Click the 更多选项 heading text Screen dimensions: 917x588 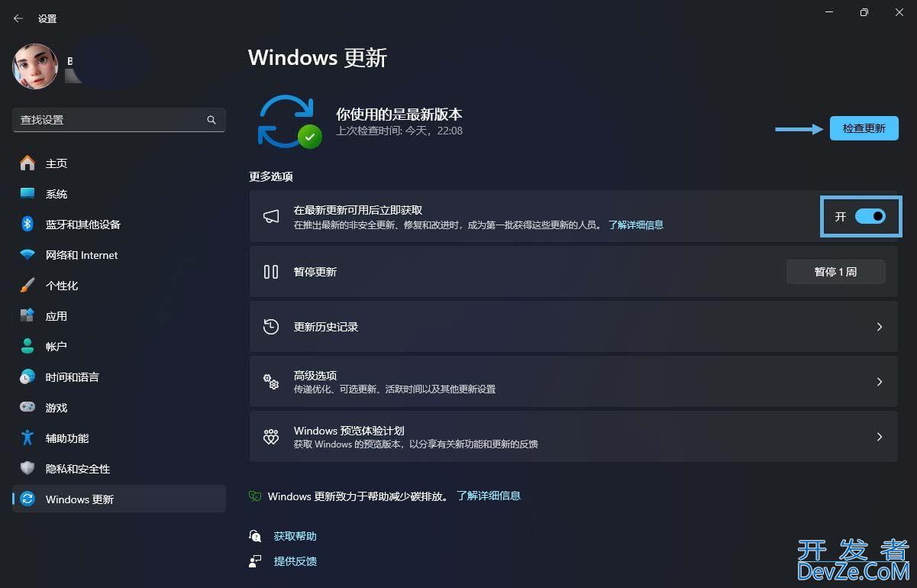tap(271, 176)
